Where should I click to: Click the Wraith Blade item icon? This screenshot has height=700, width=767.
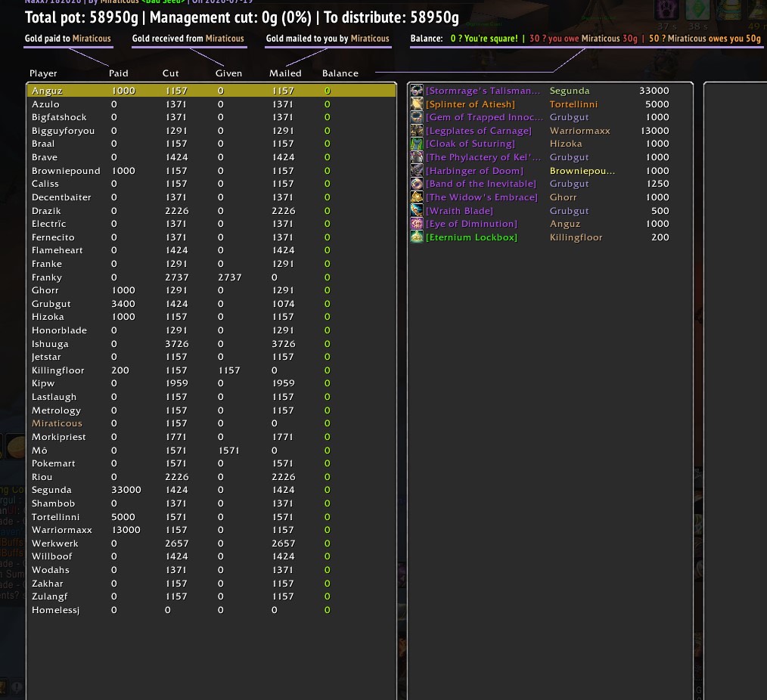[x=416, y=210]
